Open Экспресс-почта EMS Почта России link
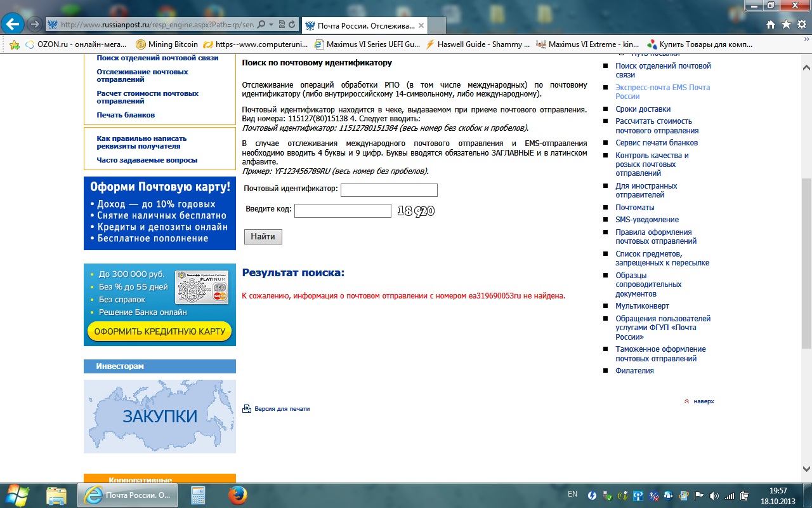 [663, 92]
